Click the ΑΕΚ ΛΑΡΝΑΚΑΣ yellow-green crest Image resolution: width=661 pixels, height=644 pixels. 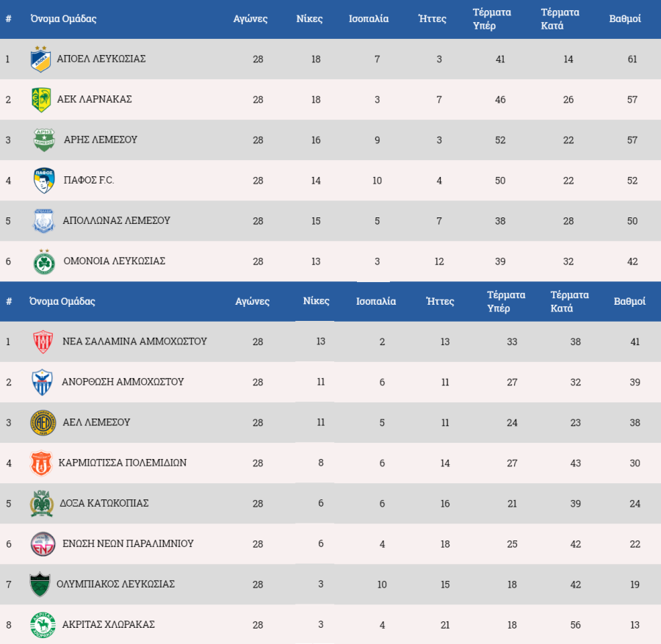pos(41,100)
